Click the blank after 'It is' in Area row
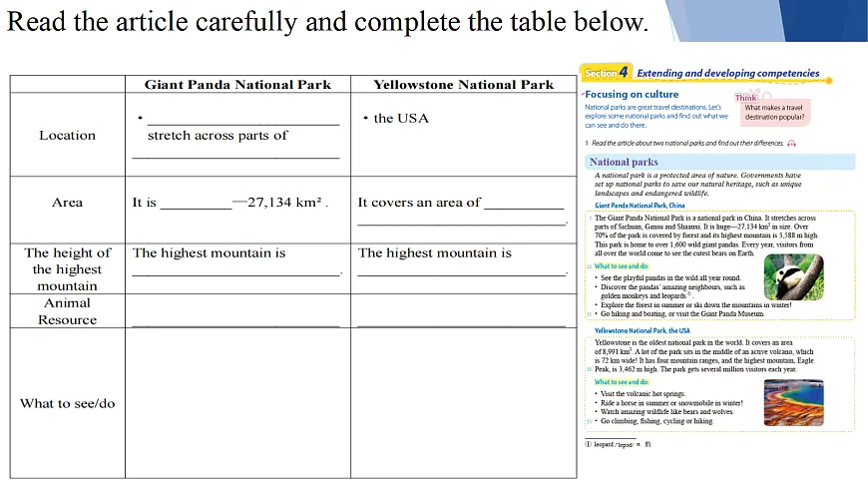Image resolution: width=868 pixels, height=488 pixels. point(196,205)
